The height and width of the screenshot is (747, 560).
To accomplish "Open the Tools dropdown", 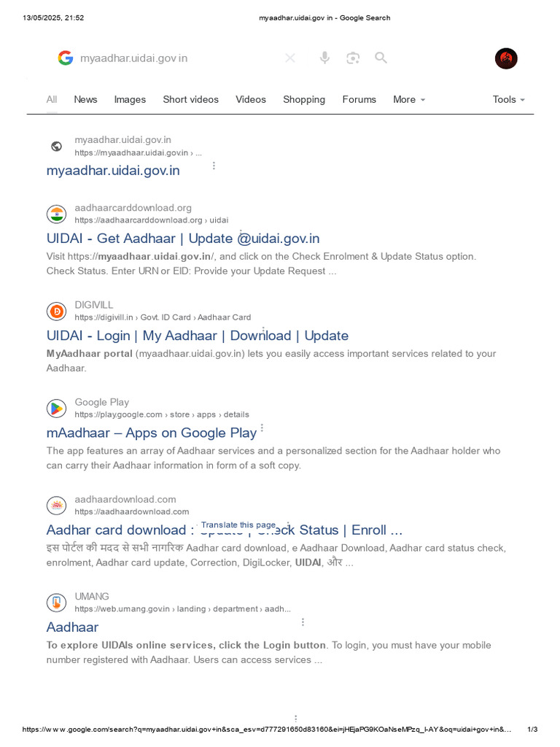I will (509, 100).
